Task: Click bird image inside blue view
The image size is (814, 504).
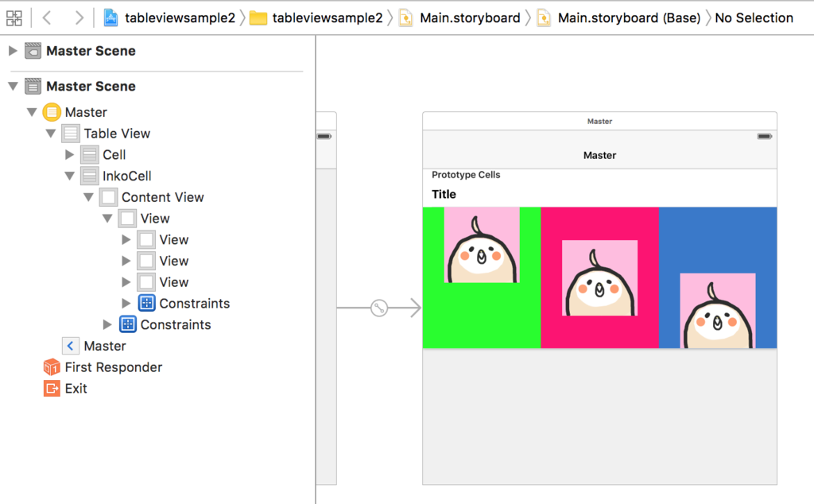Action: click(x=718, y=310)
